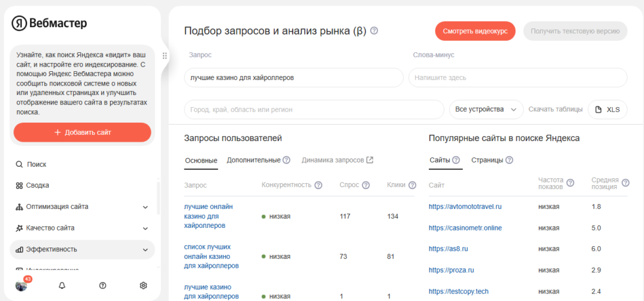The width and height of the screenshot is (644, 301).
Task: Open user avatar with 43 badge
Action: [x=21, y=285]
